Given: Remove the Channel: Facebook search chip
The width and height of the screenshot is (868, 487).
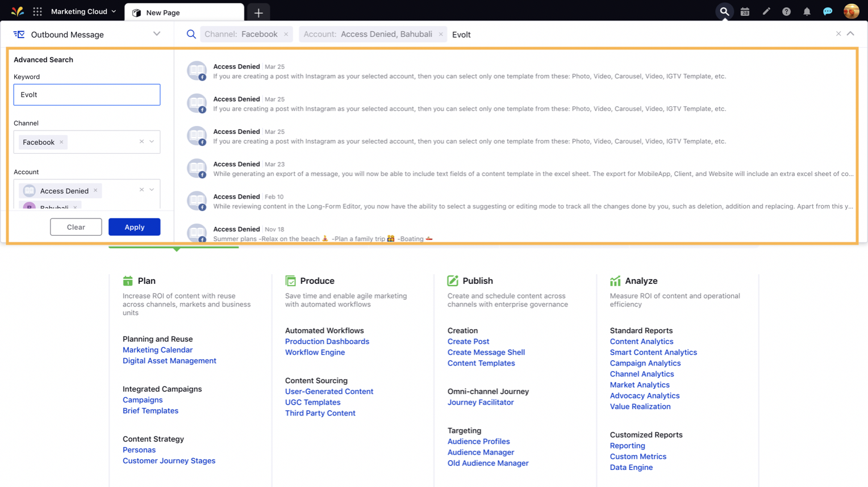Looking at the screenshot, I should click(286, 35).
